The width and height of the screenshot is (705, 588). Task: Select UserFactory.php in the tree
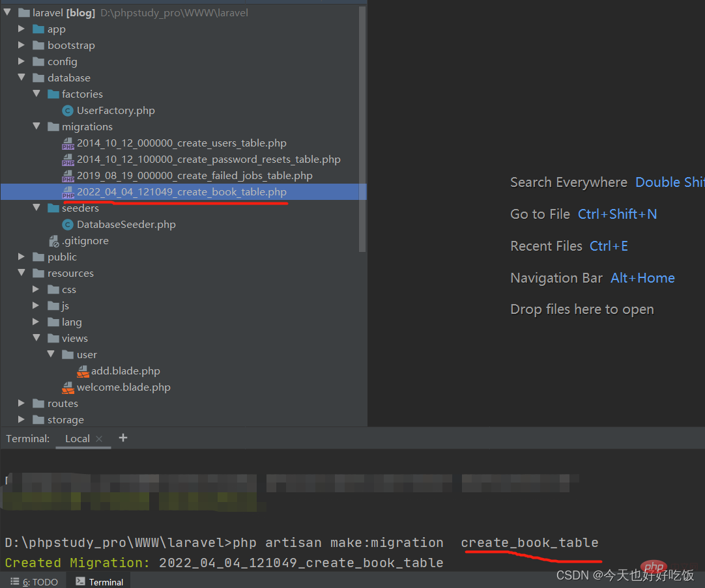point(115,111)
